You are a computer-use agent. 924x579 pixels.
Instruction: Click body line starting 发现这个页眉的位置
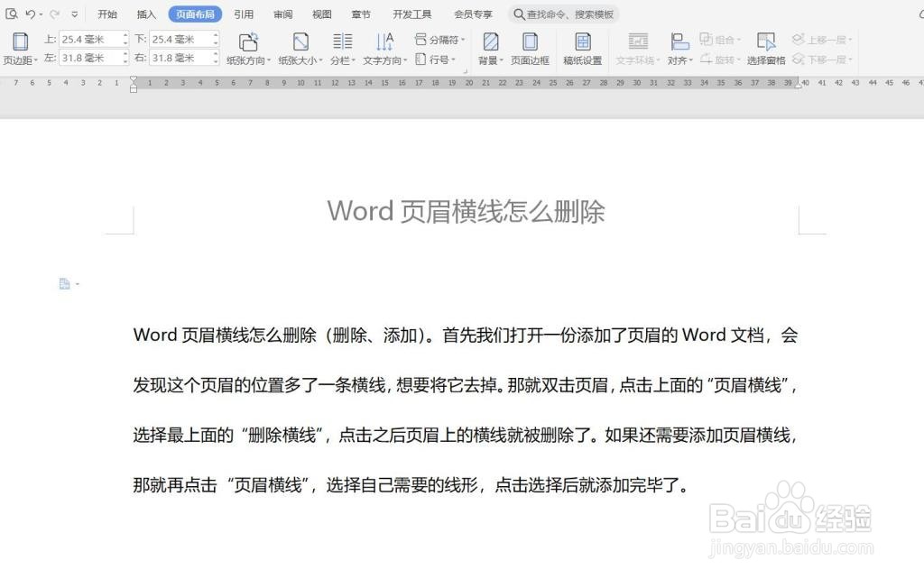tap(466, 385)
